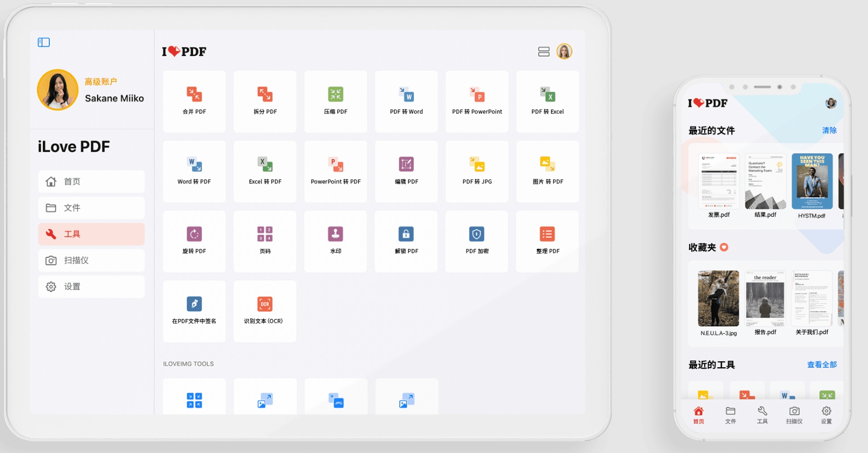The image size is (868, 453).
Task: Open the 旋转 PDF rotate tool
Action: point(194,242)
